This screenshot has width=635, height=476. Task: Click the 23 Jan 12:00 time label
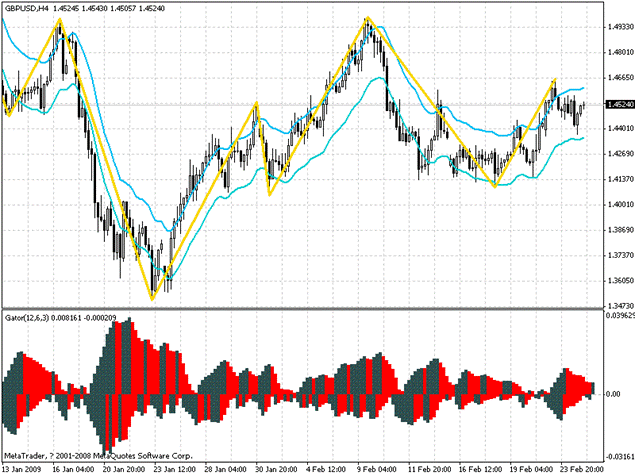coord(175,470)
